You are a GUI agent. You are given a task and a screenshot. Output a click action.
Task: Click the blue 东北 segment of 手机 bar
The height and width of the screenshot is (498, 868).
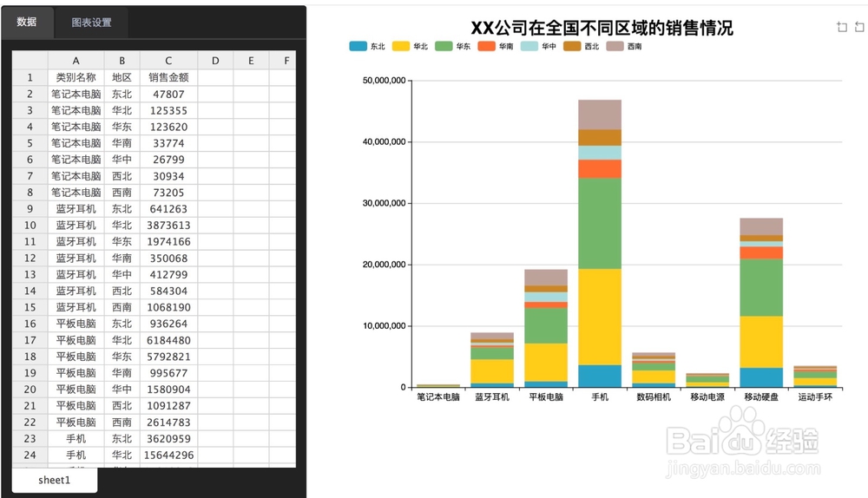click(600, 377)
